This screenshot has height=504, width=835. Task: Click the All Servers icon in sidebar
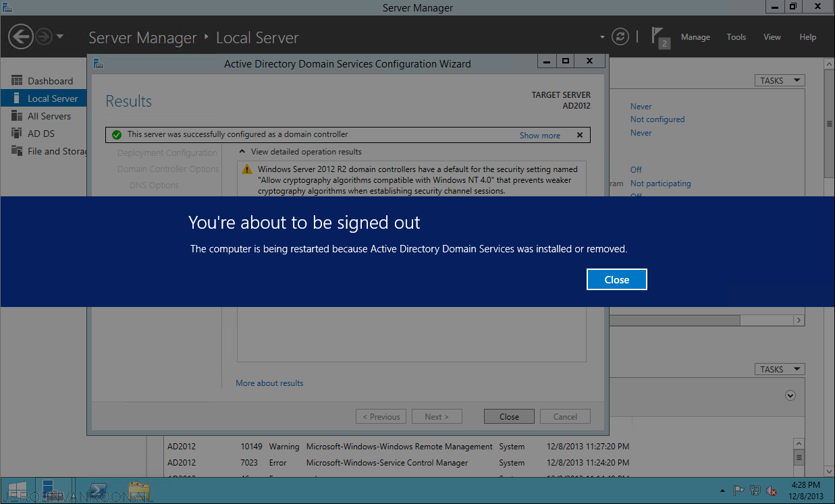pyautogui.click(x=17, y=116)
